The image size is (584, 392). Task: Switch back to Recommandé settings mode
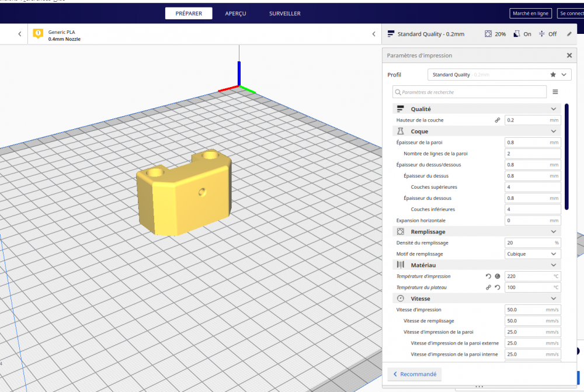coord(415,374)
